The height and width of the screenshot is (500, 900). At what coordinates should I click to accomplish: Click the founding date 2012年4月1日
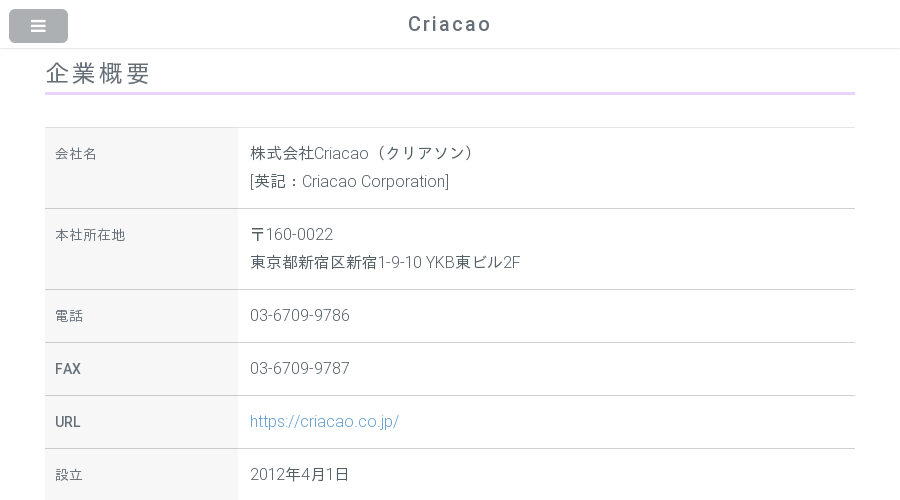click(x=299, y=474)
